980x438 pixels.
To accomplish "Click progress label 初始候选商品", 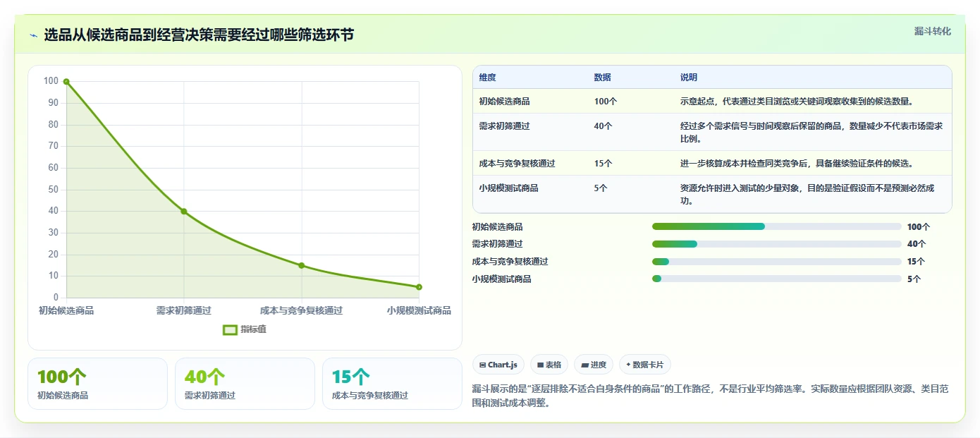I will [498, 227].
